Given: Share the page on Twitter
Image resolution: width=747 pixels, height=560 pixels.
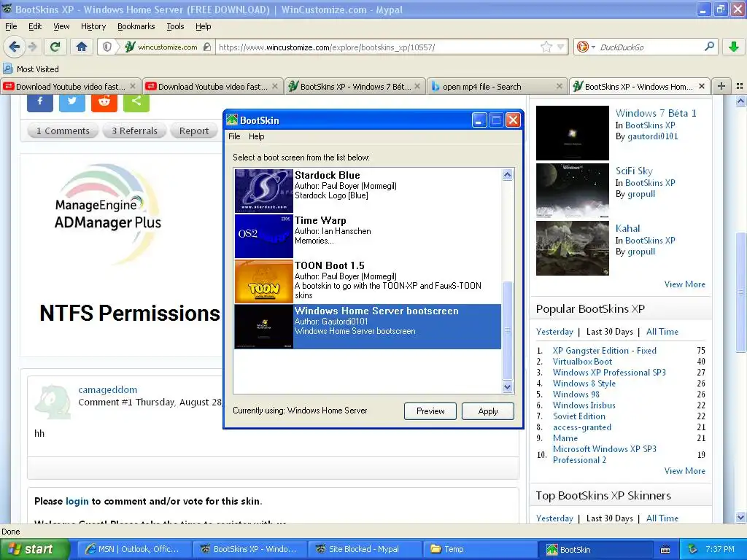Looking at the screenshot, I should pyautogui.click(x=72, y=102).
